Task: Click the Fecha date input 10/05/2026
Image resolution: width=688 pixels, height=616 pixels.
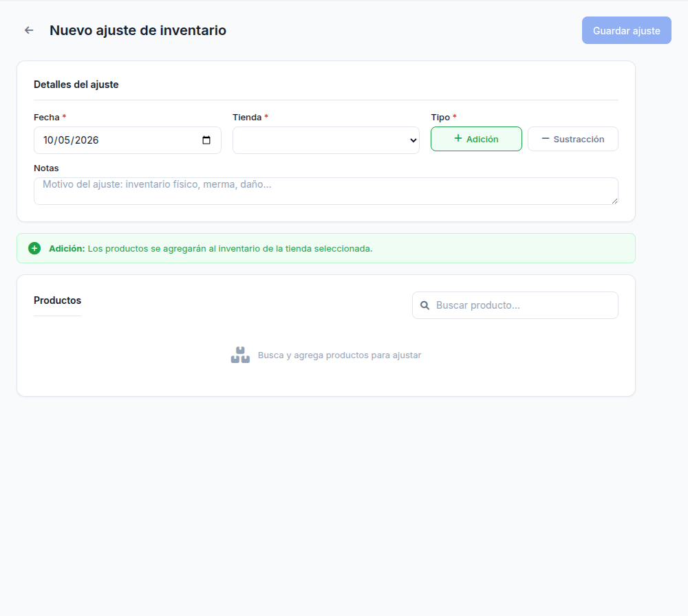Action: (x=127, y=140)
